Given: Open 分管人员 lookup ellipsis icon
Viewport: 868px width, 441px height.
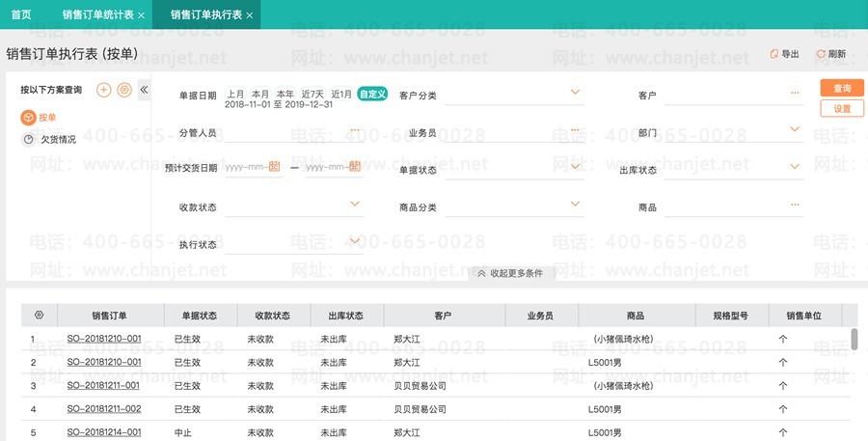Looking at the screenshot, I should click(355, 130).
